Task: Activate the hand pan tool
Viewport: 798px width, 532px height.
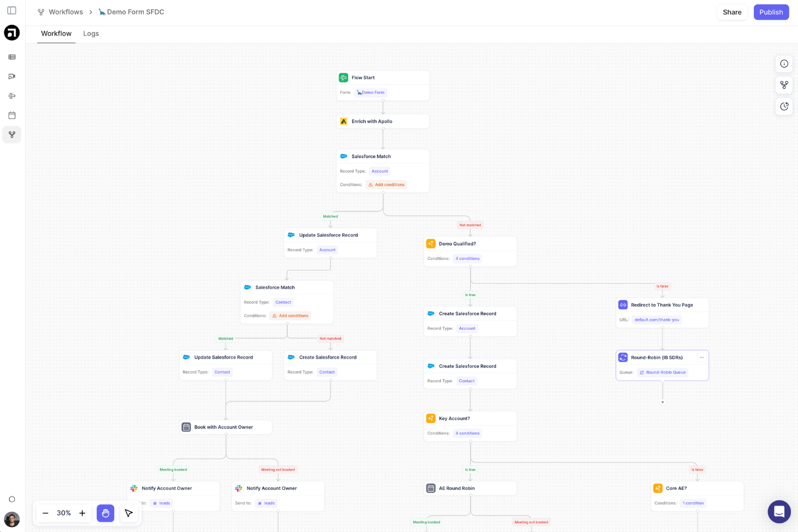Action: tap(106, 513)
